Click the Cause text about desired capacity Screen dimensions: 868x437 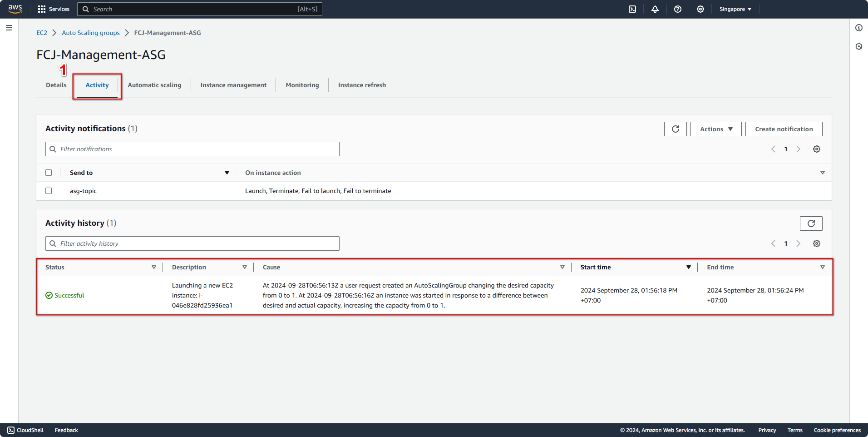(408, 295)
